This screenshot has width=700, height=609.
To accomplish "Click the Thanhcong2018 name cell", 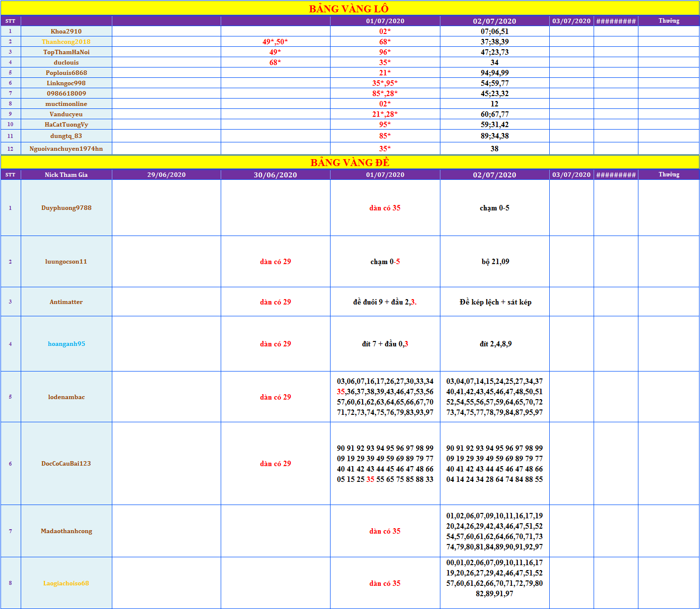I will pos(67,41).
